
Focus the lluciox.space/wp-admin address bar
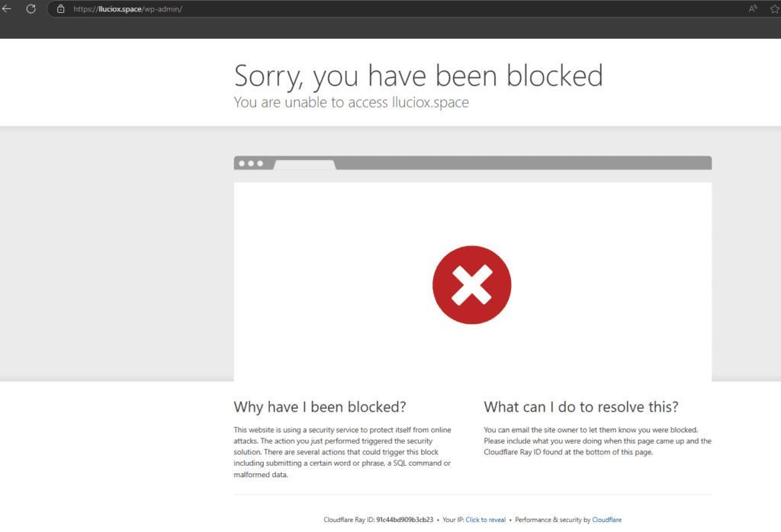pos(305,9)
